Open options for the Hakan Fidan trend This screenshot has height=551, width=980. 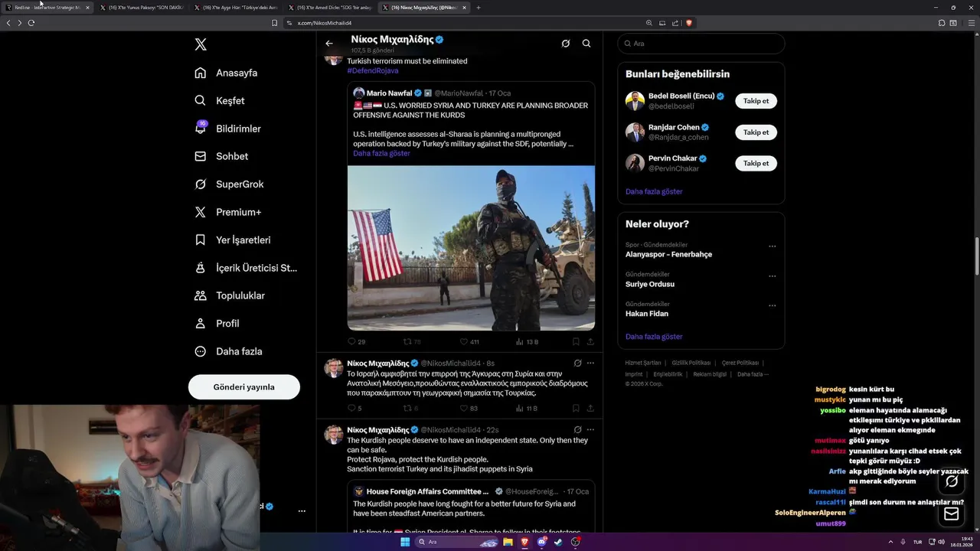[x=772, y=306]
